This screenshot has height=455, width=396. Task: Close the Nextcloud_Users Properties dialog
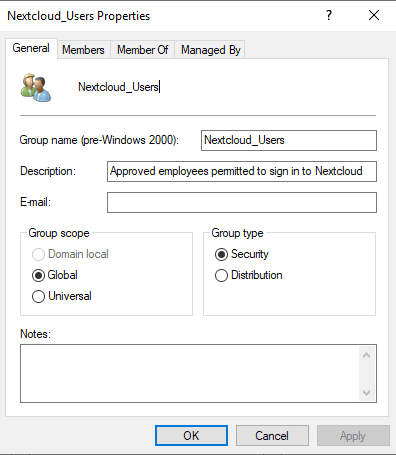point(374,15)
